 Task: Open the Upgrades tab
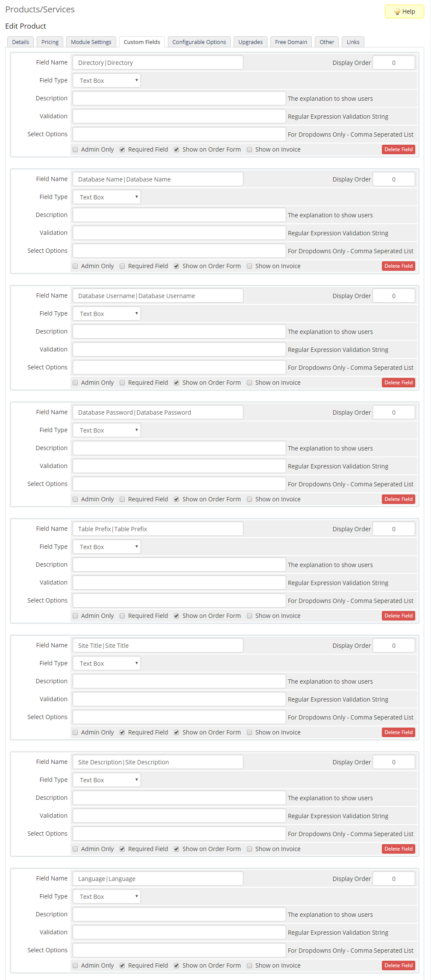250,42
